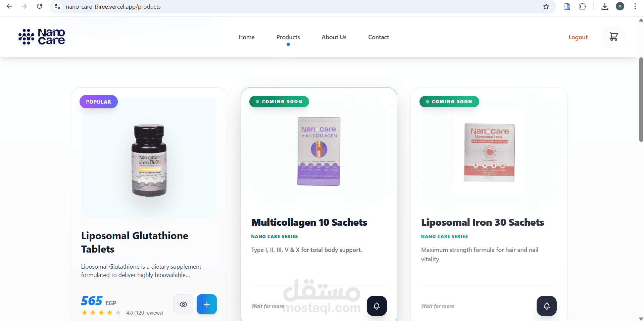Navigate to Contact page
Image resolution: width=644 pixels, height=321 pixels.
tap(379, 37)
